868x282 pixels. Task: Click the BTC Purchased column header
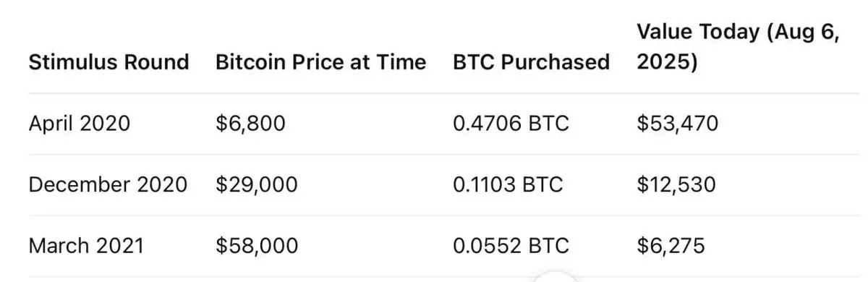pos(531,62)
